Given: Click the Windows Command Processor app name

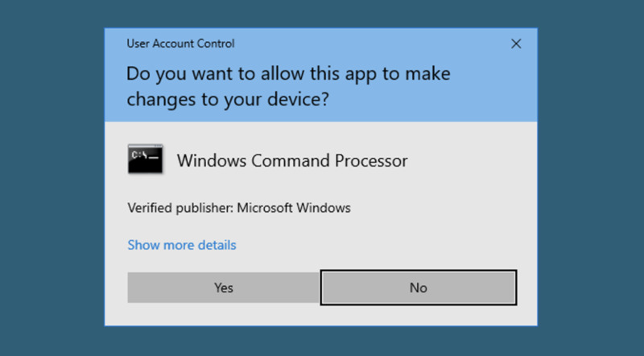Looking at the screenshot, I should 292,160.
